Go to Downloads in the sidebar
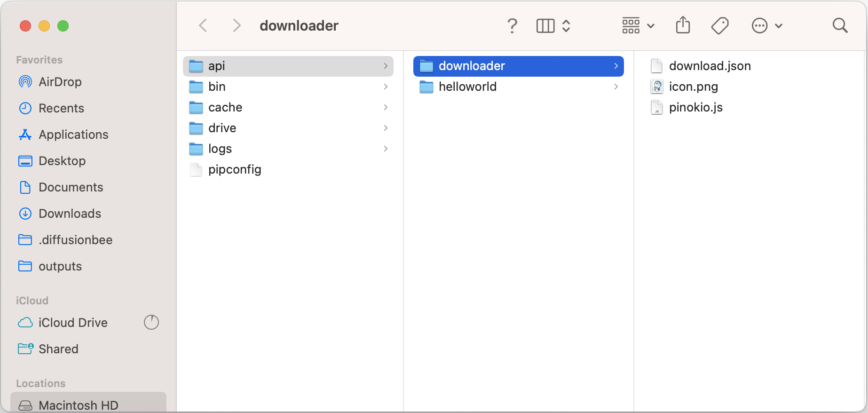 pos(70,214)
